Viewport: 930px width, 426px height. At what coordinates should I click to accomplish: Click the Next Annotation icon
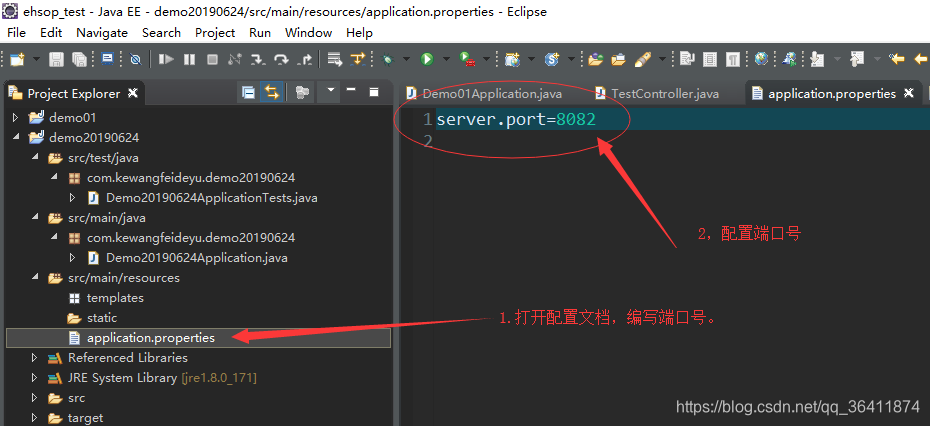pyautogui.click(x=817, y=59)
